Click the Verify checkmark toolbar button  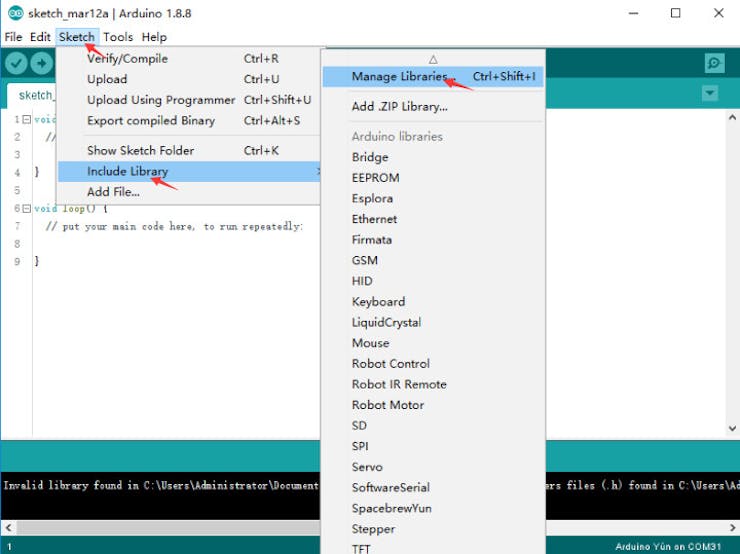click(x=16, y=63)
